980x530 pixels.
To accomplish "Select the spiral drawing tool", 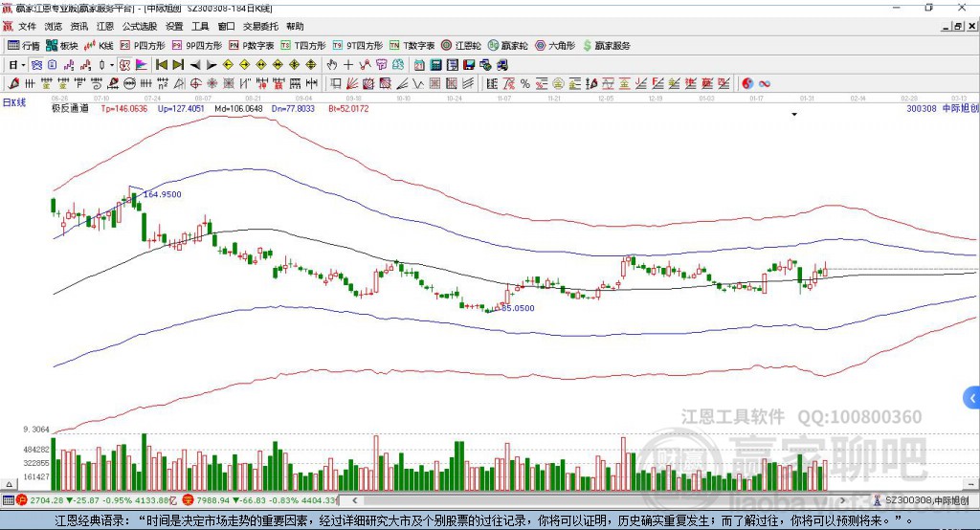I will point(97,84).
